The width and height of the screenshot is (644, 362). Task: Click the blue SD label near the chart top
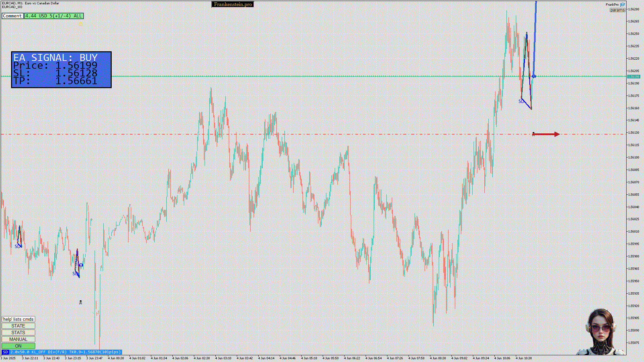[521, 101]
